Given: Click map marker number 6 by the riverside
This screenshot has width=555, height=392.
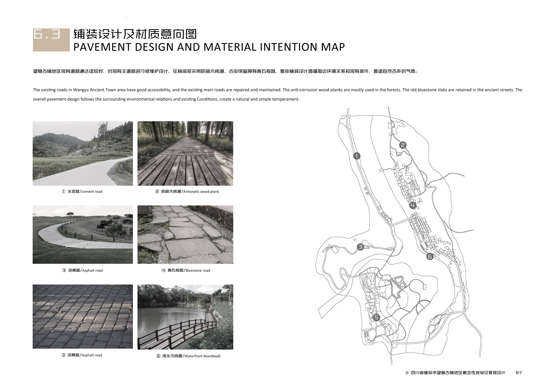Looking at the screenshot, I should point(430,257).
